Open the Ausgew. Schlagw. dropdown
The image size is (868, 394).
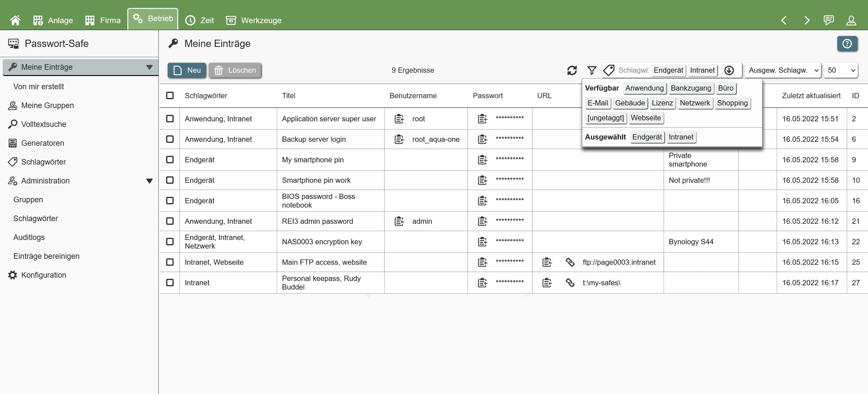[x=783, y=70]
